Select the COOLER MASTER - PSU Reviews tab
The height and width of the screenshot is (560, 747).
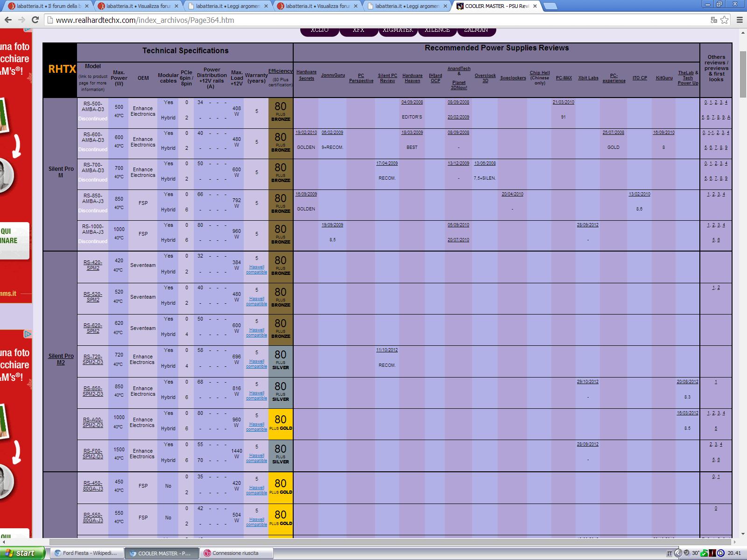pos(497,6)
